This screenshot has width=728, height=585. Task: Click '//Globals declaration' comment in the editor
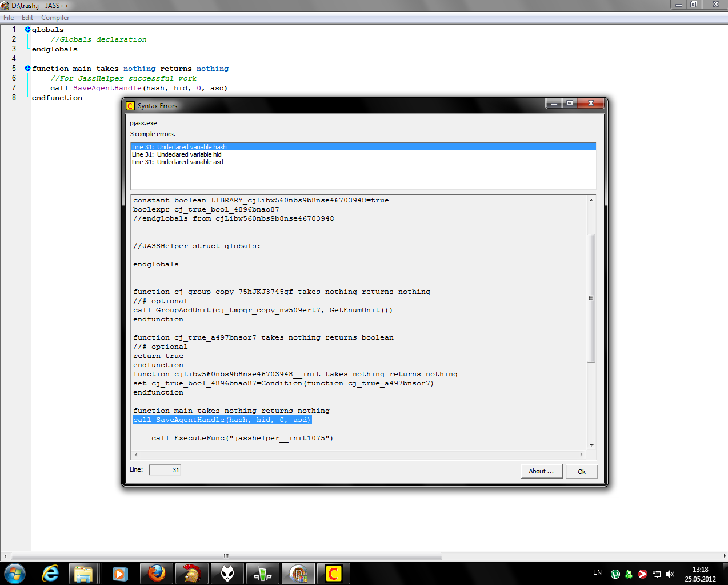pyautogui.click(x=98, y=39)
